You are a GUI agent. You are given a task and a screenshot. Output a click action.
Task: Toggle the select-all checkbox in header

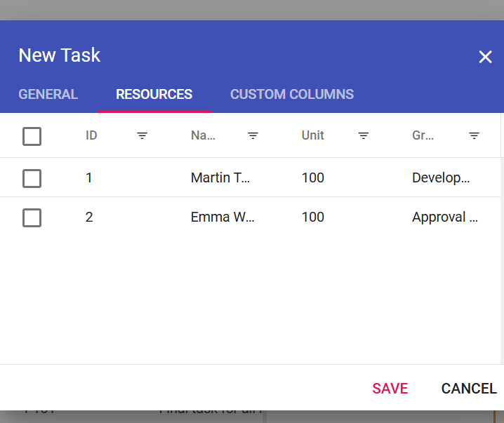(32, 136)
